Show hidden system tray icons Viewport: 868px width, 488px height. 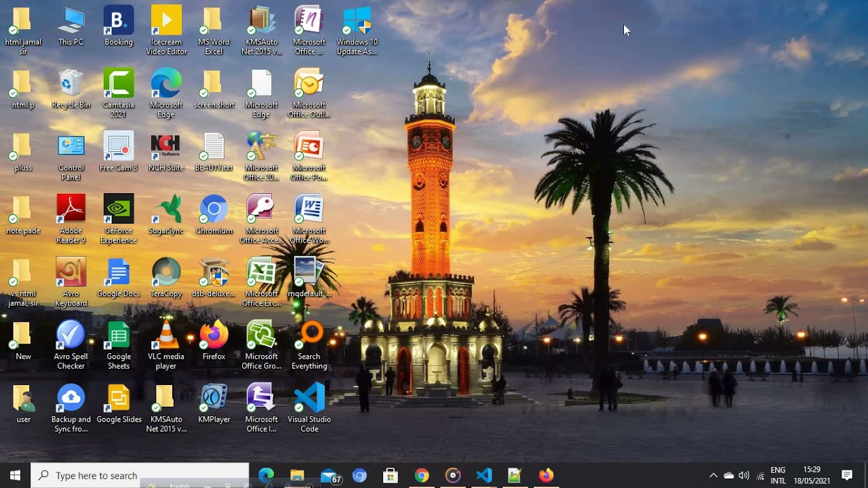click(x=713, y=475)
